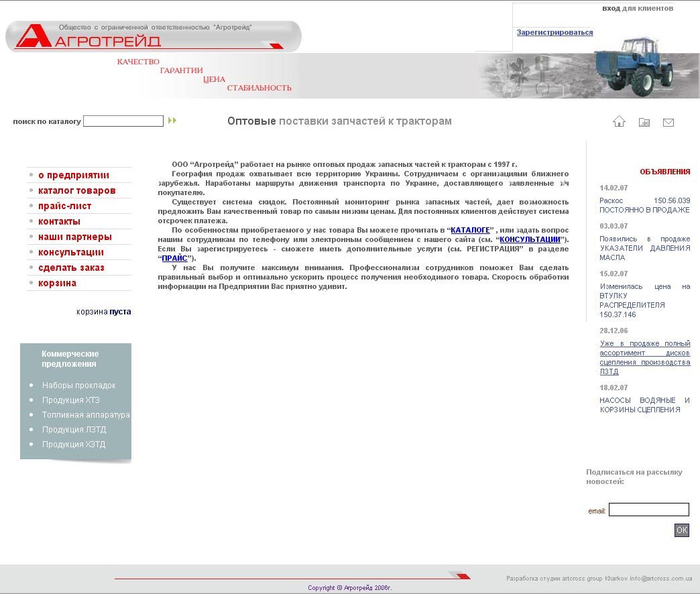
Task: Go to 'каталог товаров' section
Action: (x=77, y=190)
